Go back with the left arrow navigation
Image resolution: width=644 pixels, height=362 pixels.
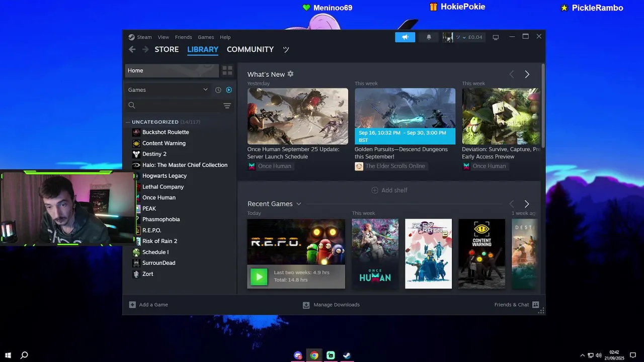tap(132, 49)
